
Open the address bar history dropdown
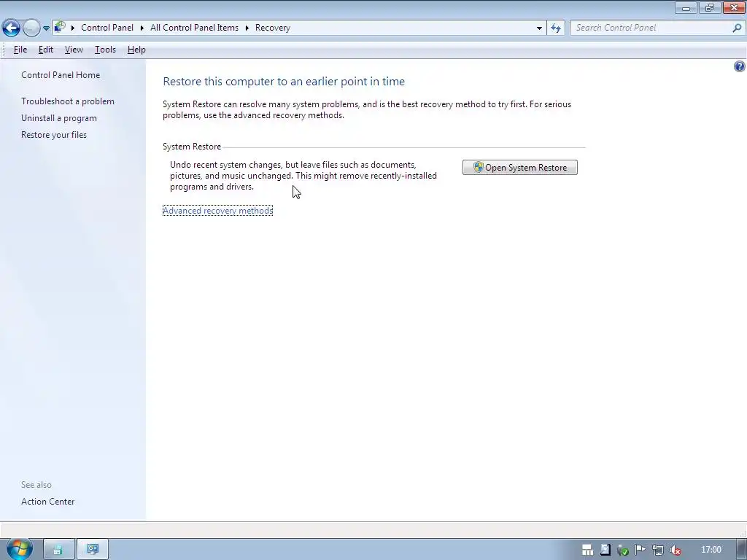click(x=539, y=28)
